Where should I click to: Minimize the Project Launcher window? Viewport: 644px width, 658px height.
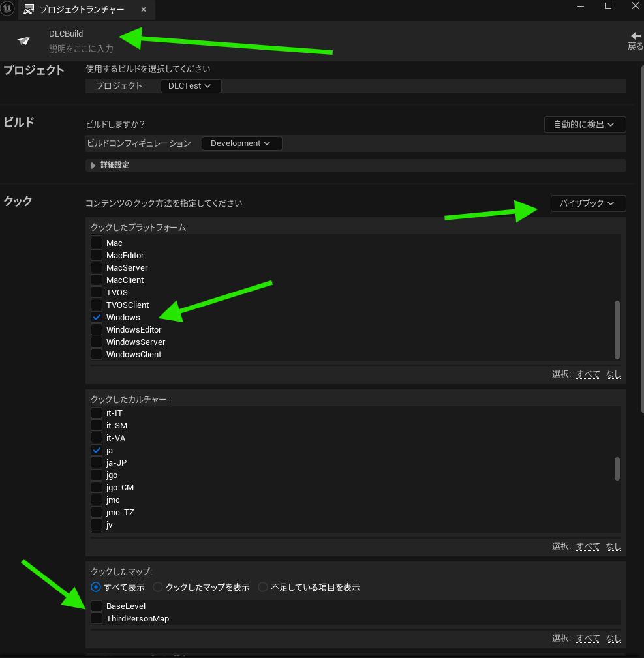click(581, 6)
